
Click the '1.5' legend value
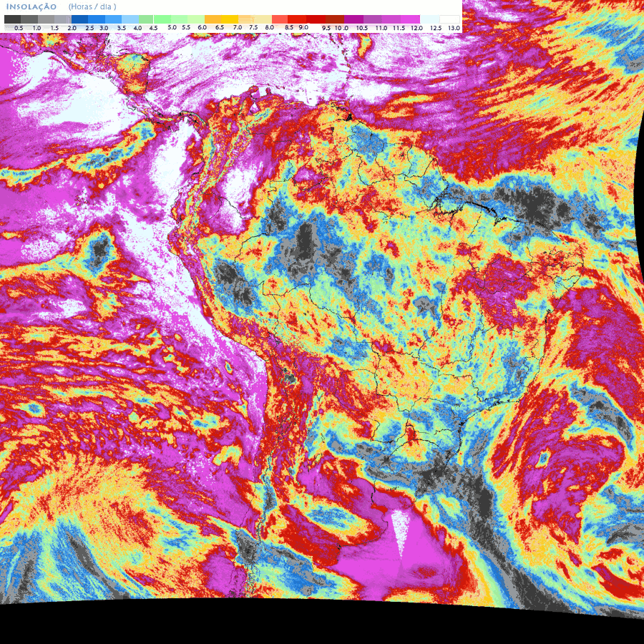54,28
